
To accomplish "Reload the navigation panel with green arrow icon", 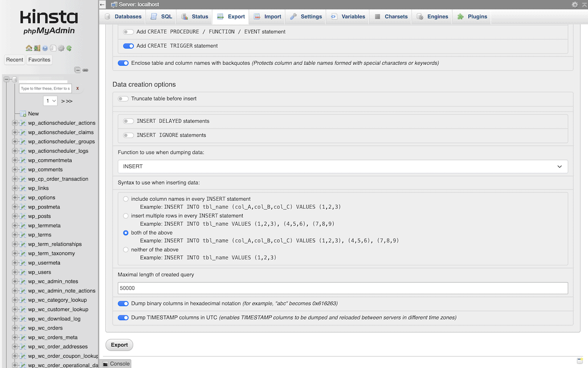I will [69, 49].
